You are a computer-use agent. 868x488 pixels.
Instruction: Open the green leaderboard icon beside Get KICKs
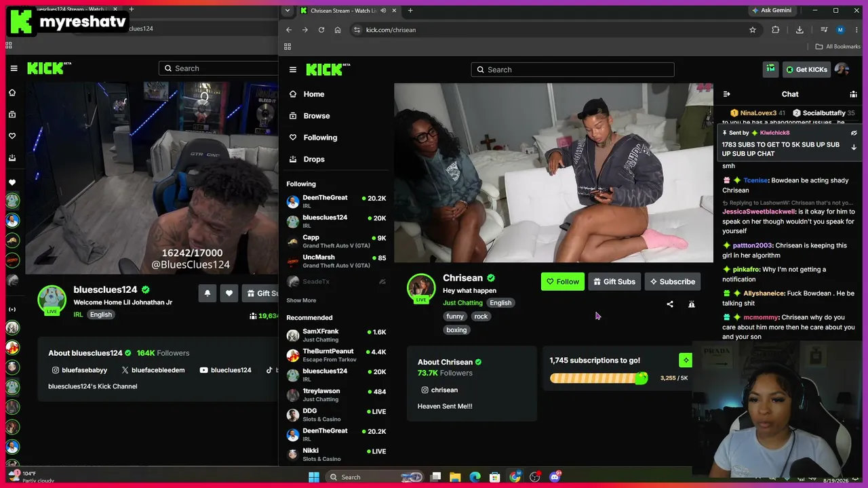coord(770,69)
